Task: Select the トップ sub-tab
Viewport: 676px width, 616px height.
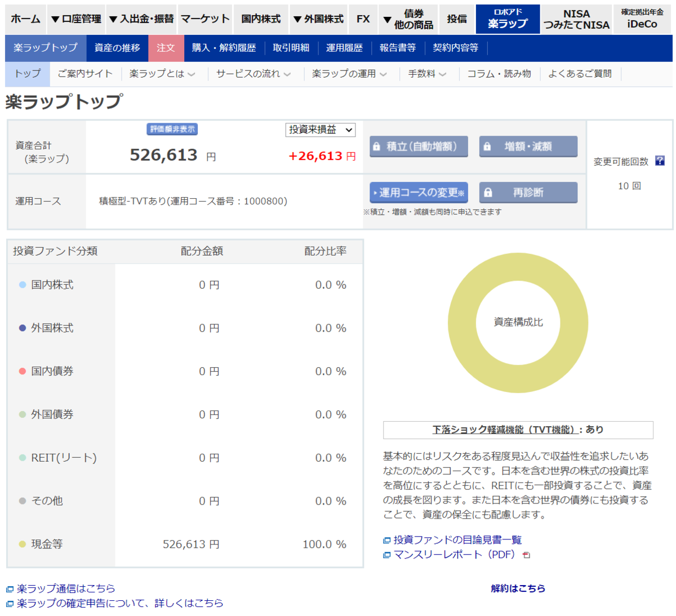Action: (x=28, y=74)
